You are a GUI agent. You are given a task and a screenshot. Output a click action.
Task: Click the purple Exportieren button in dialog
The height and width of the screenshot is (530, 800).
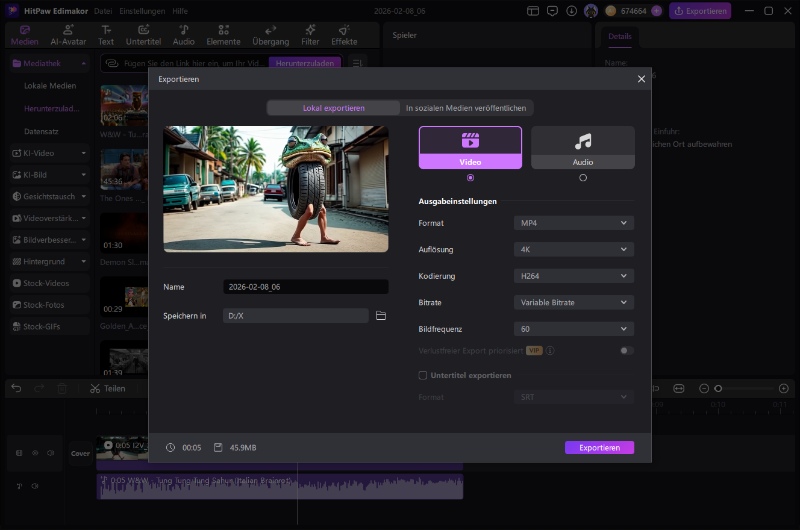coord(599,447)
